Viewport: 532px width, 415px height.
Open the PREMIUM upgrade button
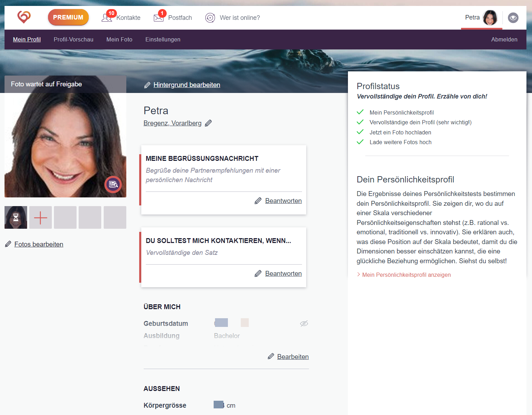click(68, 17)
